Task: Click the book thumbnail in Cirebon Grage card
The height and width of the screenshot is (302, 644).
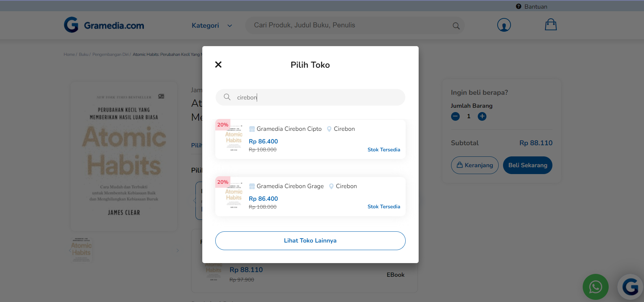Action: pyautogui.click(x=234, y=195)
